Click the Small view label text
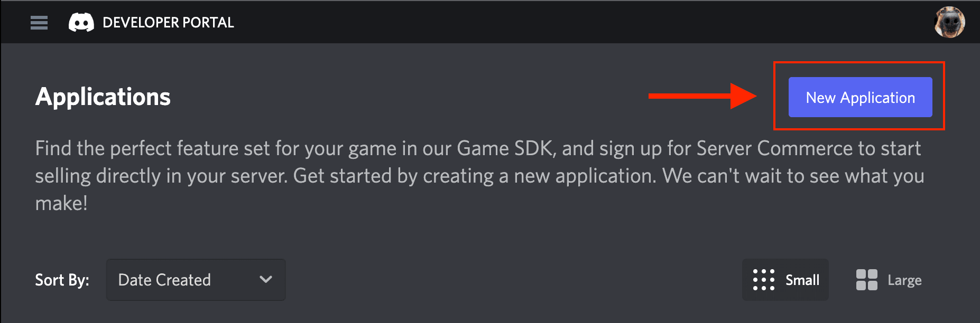Viewport: 980px width, 323px height. click(802, 280)
